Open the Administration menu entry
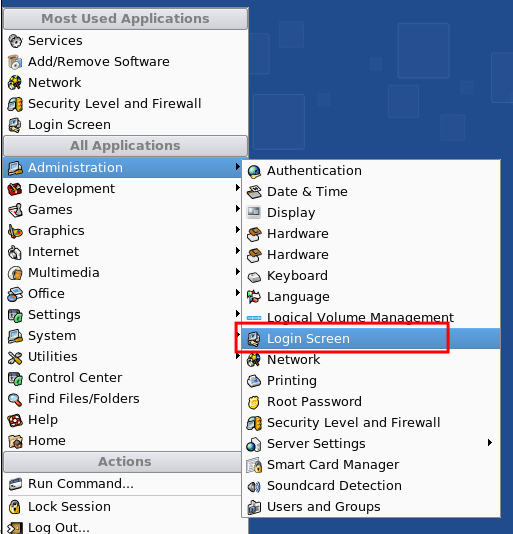513x534 pixels. tap(123, 168)
